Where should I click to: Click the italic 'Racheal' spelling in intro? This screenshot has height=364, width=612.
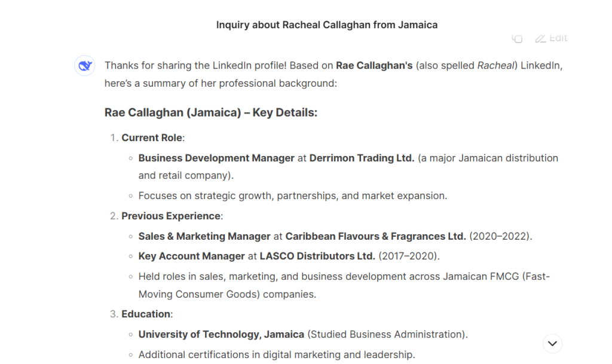(495, 66)
